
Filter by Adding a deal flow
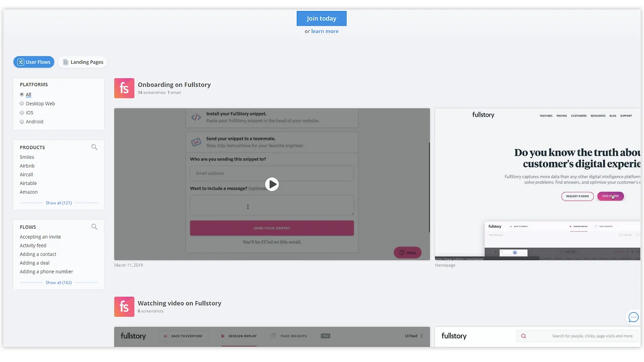pyautogui.click(x=35, y=263)
